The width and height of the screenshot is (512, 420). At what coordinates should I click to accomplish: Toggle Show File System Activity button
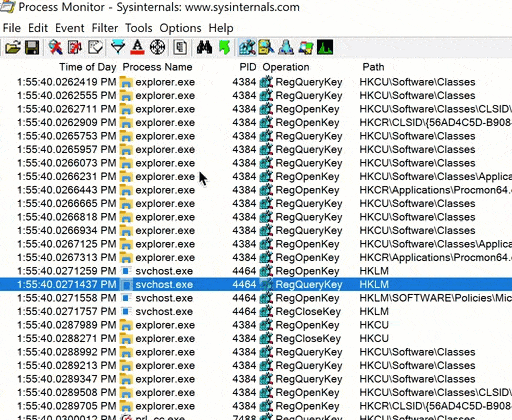(267, 48)
